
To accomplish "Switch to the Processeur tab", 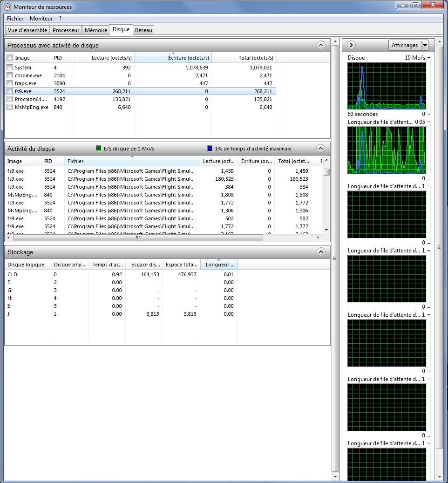I will [66, 30].
